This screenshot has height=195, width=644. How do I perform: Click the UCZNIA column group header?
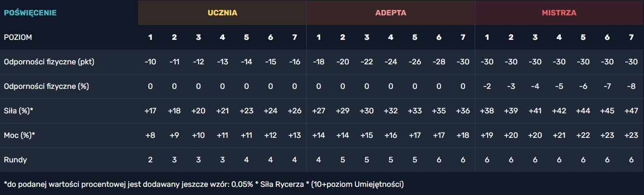coord(222,13)
